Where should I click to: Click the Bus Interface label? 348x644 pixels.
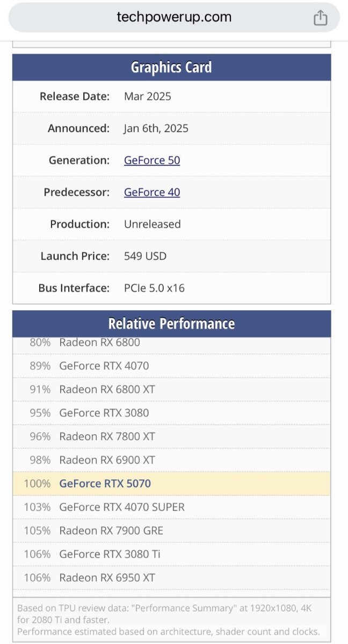(x=74, y=288)
